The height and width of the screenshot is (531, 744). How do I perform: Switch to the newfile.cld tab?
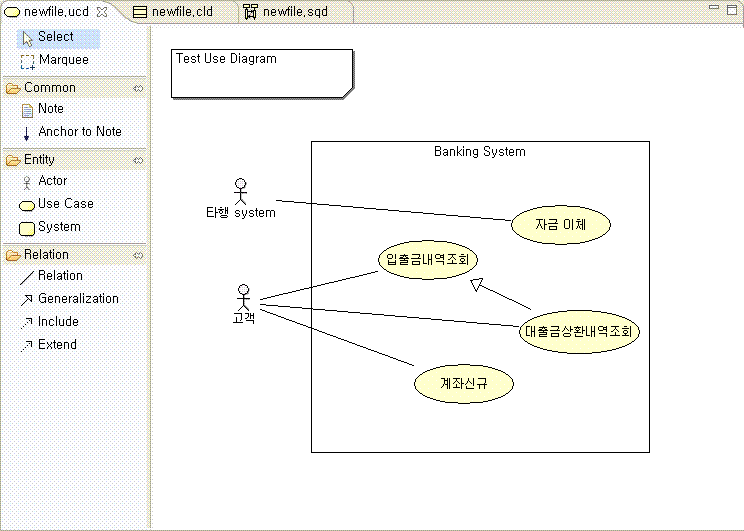pos(180,12)
